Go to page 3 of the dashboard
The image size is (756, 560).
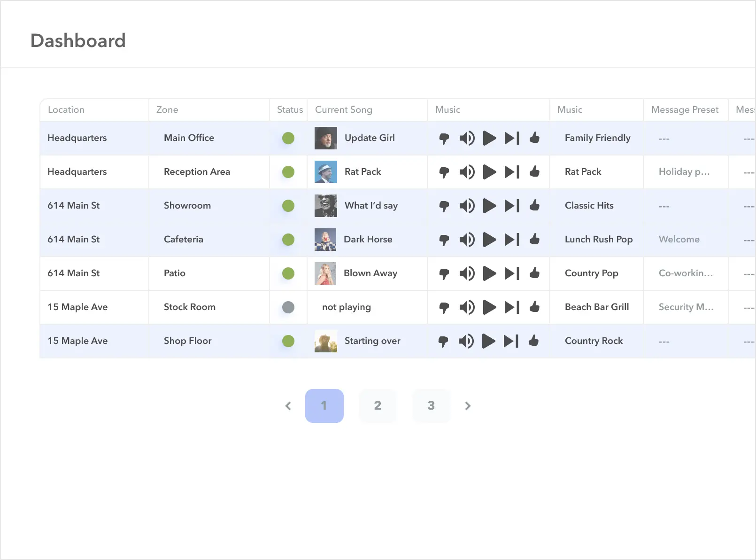coord(431,406)
